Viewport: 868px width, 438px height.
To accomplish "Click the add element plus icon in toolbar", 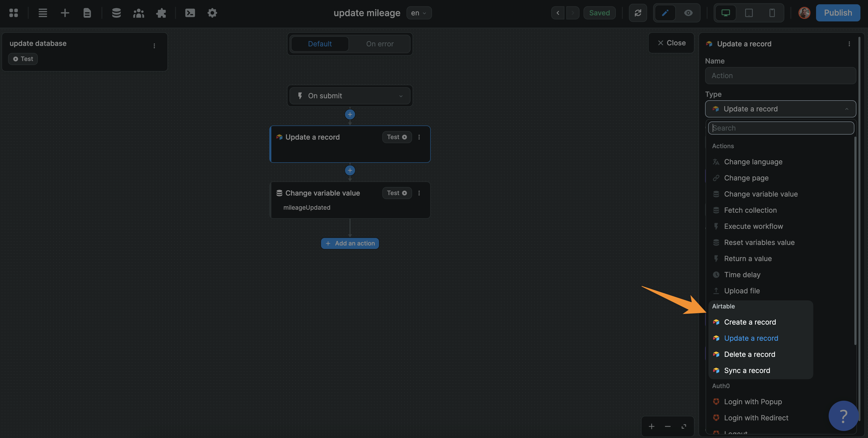I will 65,13.
